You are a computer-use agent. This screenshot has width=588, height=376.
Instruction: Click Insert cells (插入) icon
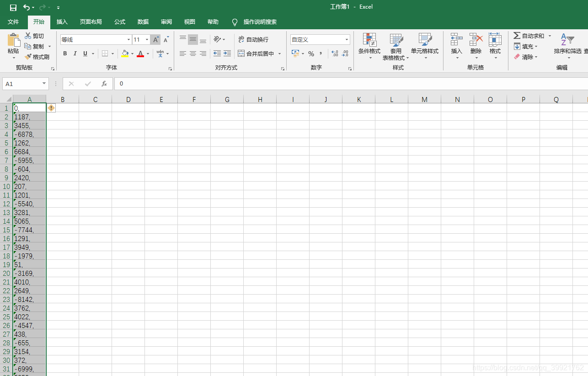456,39
